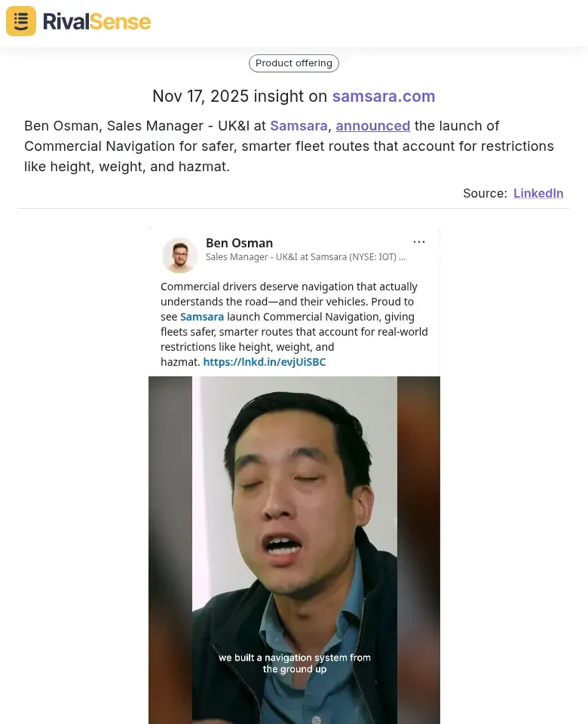Viewport: 588px width, 724px height.
Task: Select the Product offering tag
Action: (294, 63)
